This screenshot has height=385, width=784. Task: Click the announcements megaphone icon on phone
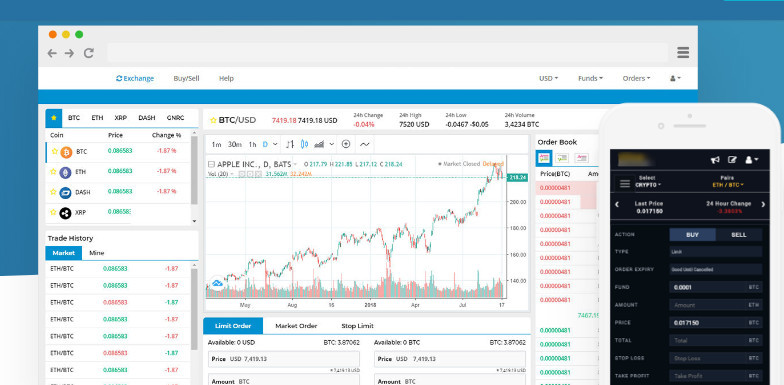tap(715, 160)
